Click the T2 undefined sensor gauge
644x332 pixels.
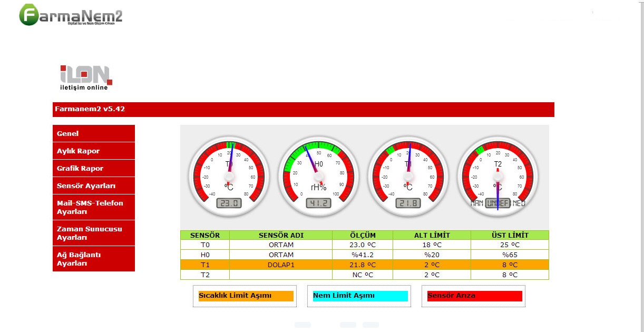pyautogui.click(x=498, y=177)
